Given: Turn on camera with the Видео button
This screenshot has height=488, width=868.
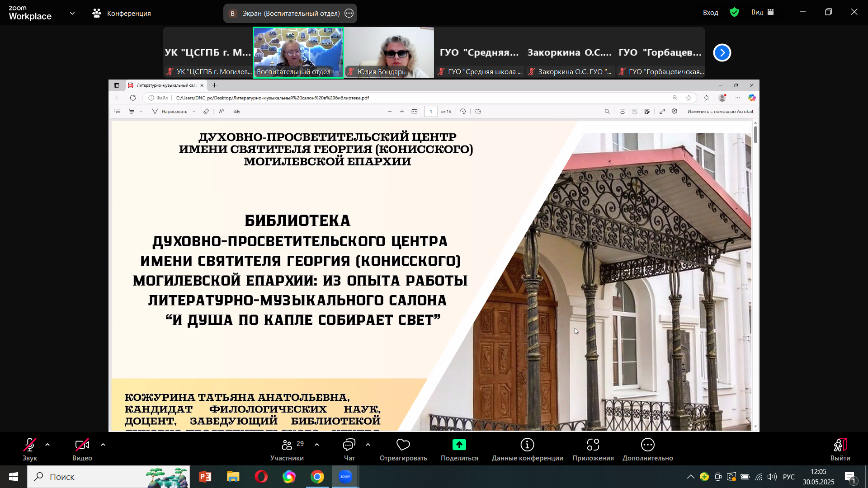Looking at the screenshot, I should (x=82, y=449).
